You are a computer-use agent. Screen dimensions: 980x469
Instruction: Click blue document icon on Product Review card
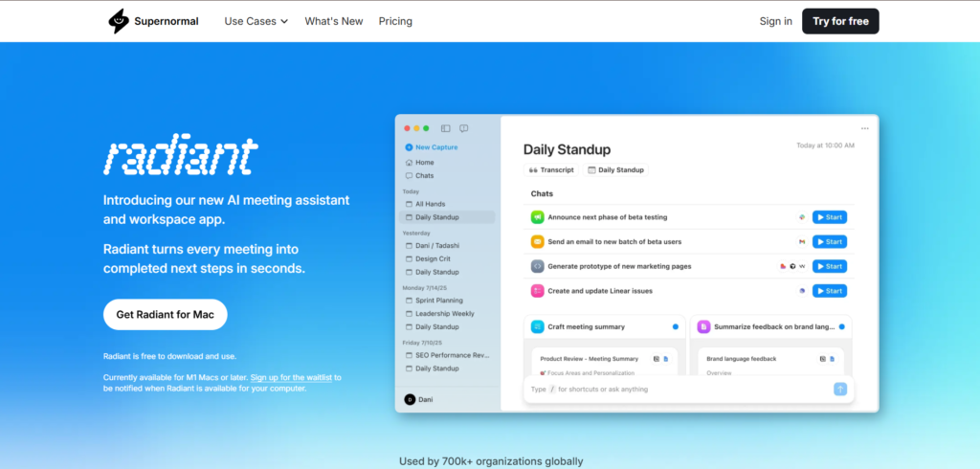pyautogui.click(x=666, y=359)
